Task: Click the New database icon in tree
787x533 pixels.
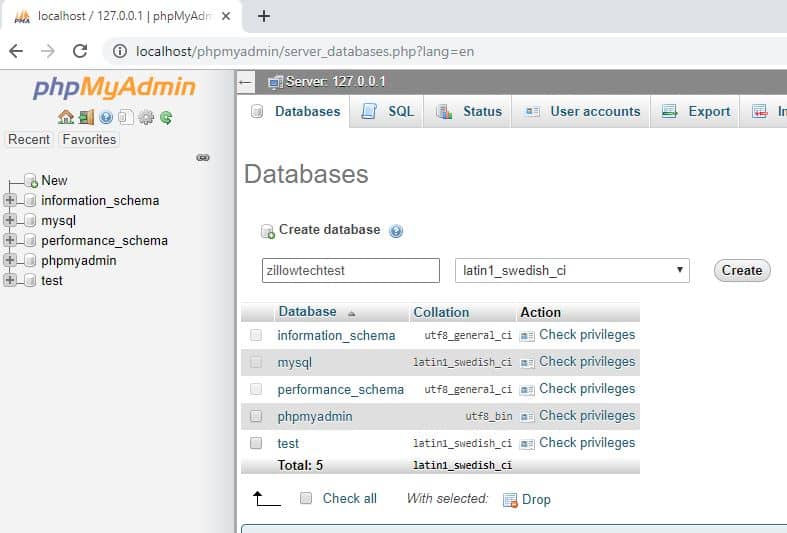Action: pyautogui.click(x=31, y=180)
